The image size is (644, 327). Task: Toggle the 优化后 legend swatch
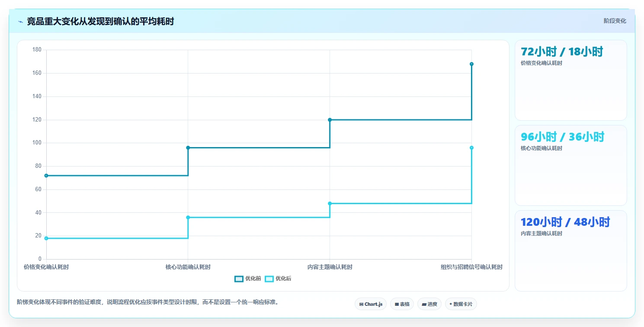269,279
